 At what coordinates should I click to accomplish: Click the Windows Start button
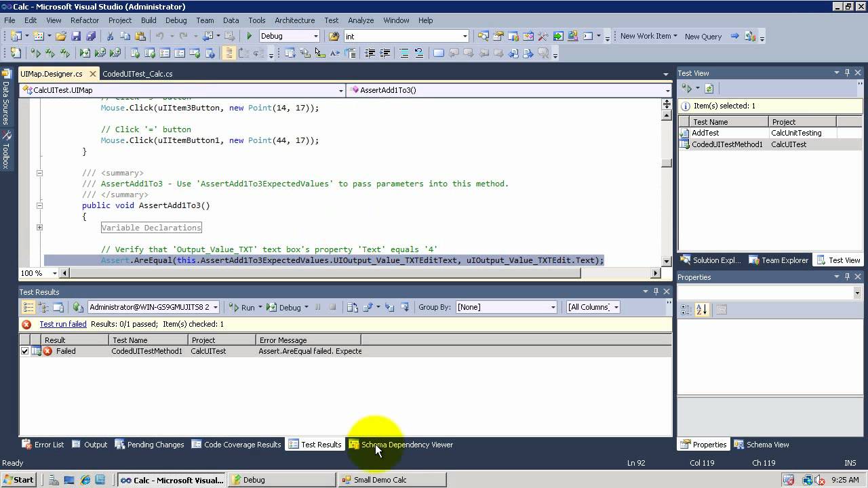18,480
